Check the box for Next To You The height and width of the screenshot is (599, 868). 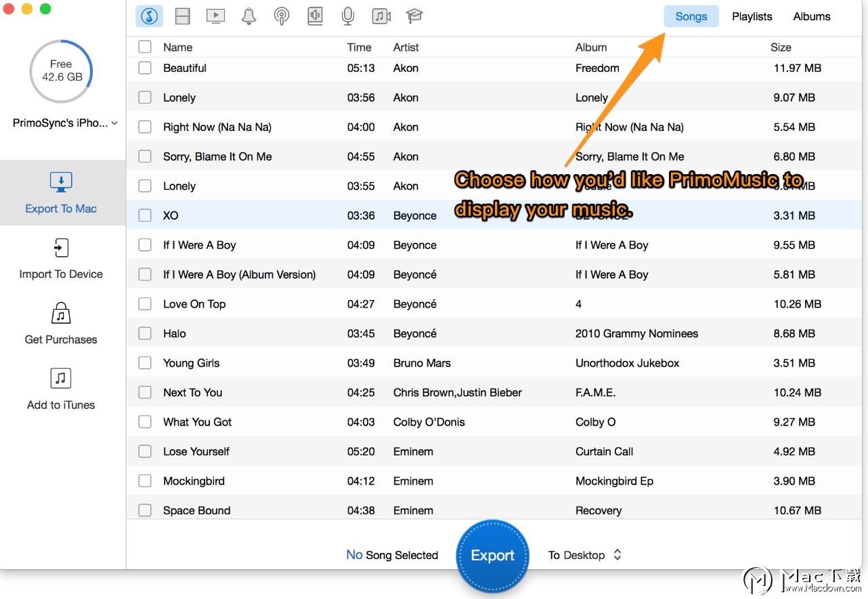145,392
